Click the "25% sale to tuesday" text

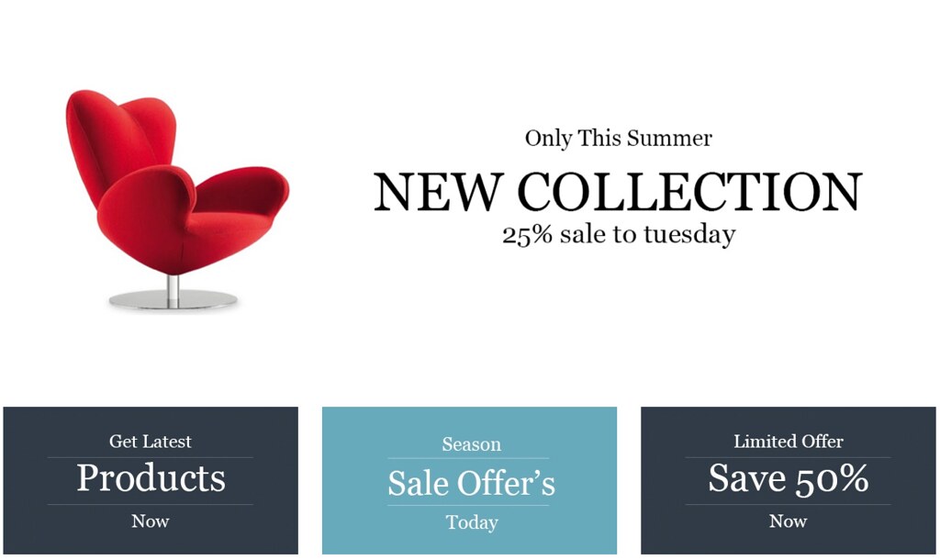[x=619, y=234]
